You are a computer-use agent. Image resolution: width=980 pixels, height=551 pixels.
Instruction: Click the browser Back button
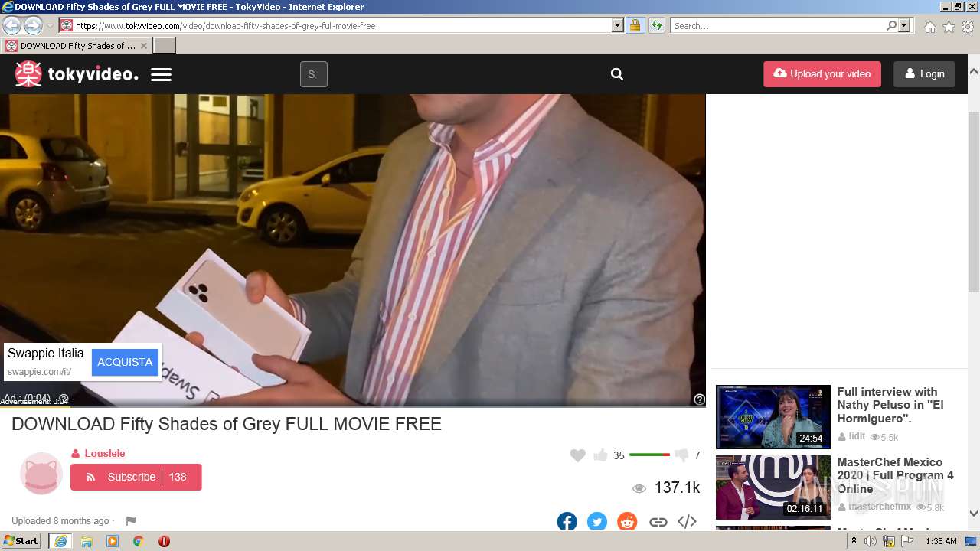coord(11,25)
